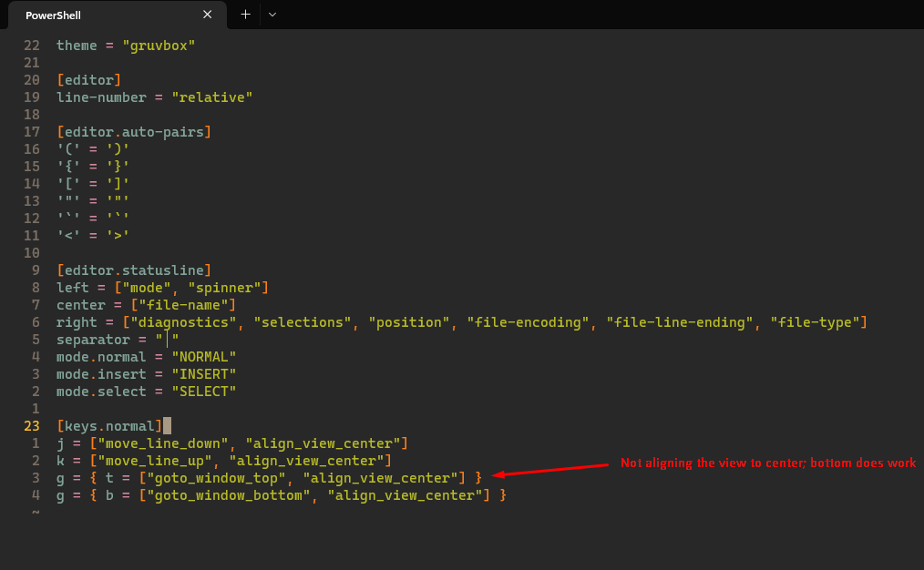Open a new terminal tab
This screenshot has width=924, height=570.
point(245,15)
